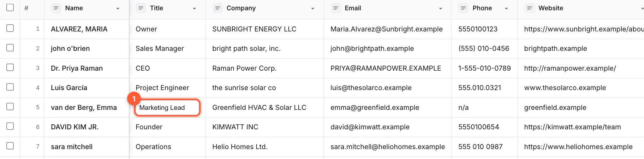Click the text field icon beside Name

(x=56, y=8)
